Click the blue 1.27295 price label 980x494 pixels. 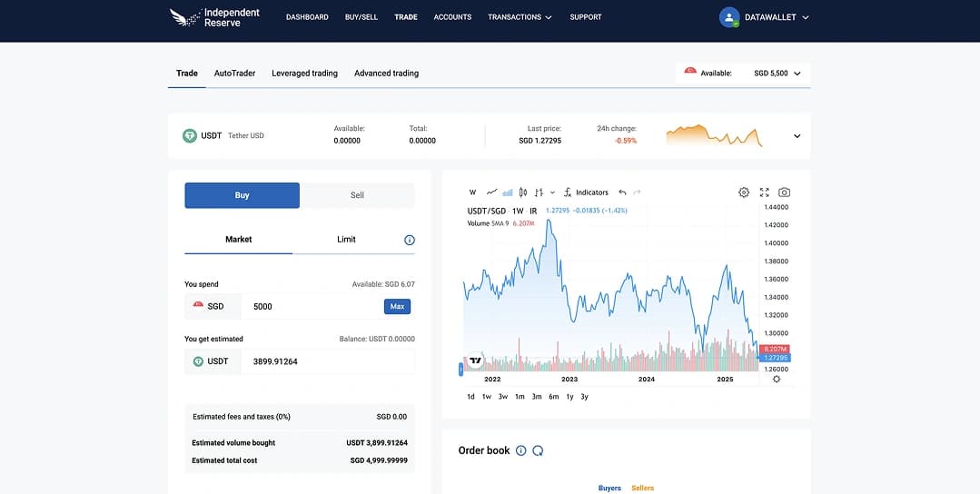click(775, 358)
